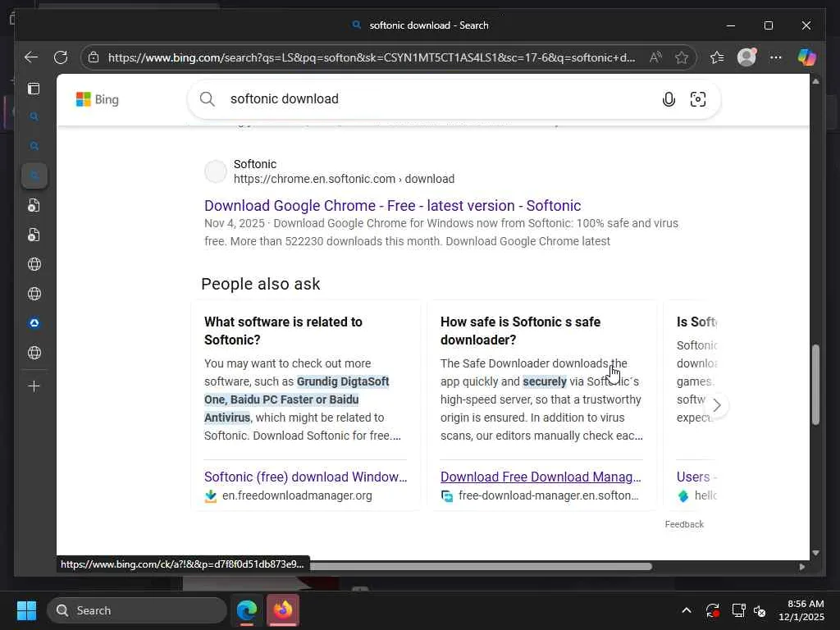Click the 'People also ask' heading
This screenshot has width=840, height=630.
[x=261, y=284]
